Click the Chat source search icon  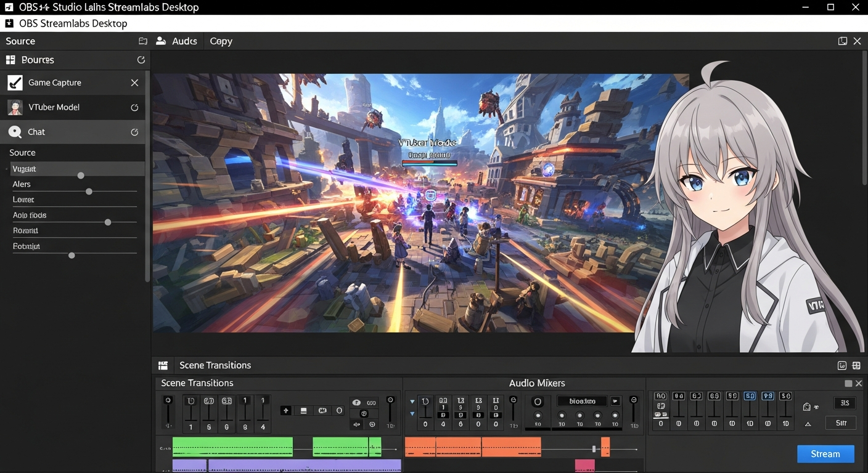coord(15,132)
